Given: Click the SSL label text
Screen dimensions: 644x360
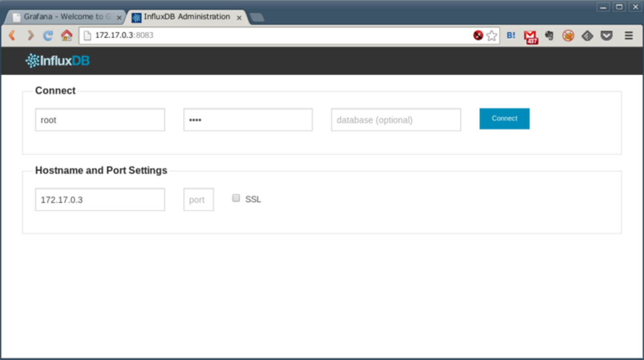Looking at the screenshot, I should [x=253, y=199].
